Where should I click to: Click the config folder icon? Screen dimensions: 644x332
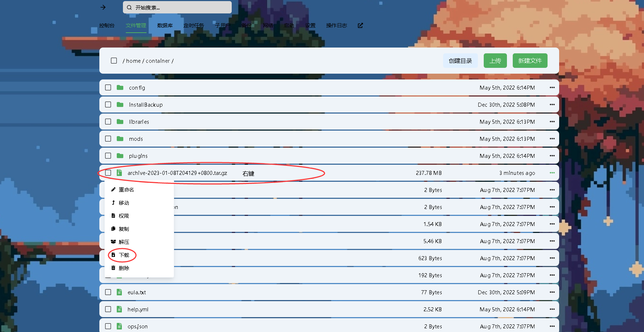click(120, 87)
